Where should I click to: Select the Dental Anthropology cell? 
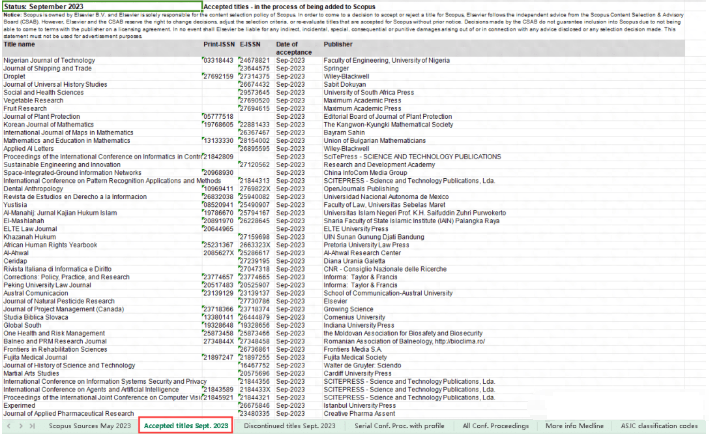[33, 189]
